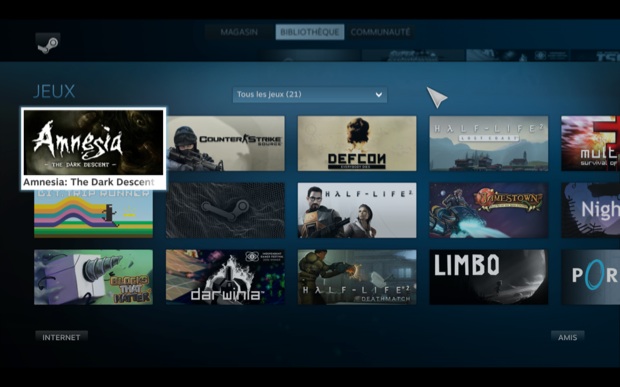Viewport: 620px width, 387px height.
Task: Select the DEFCON game tile
Action: pyautogui.click(x=357, y=143)
